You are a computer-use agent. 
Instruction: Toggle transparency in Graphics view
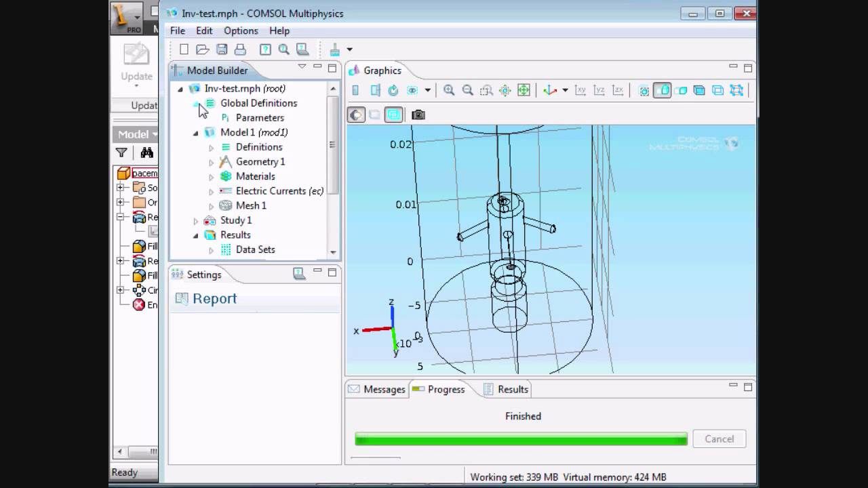(374, 115)
